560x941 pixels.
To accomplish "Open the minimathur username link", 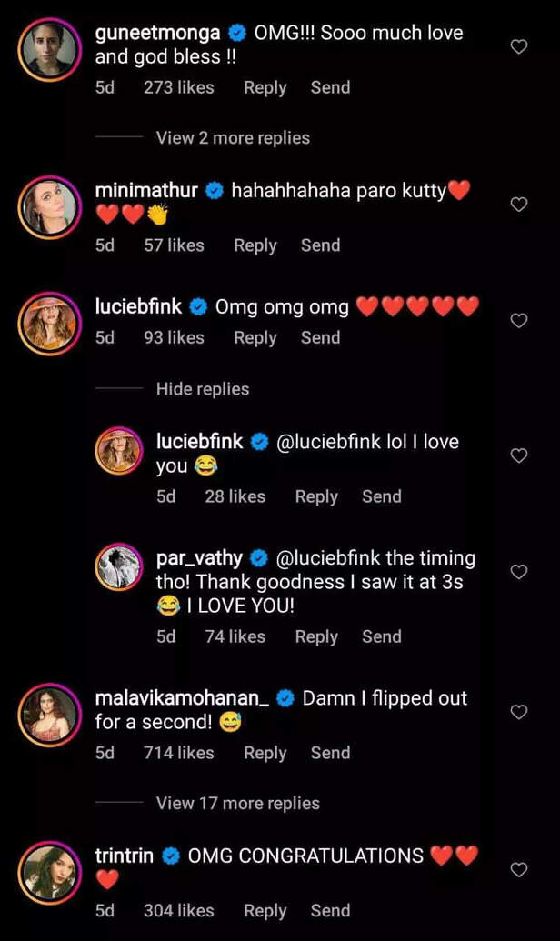I will point(146,191).
